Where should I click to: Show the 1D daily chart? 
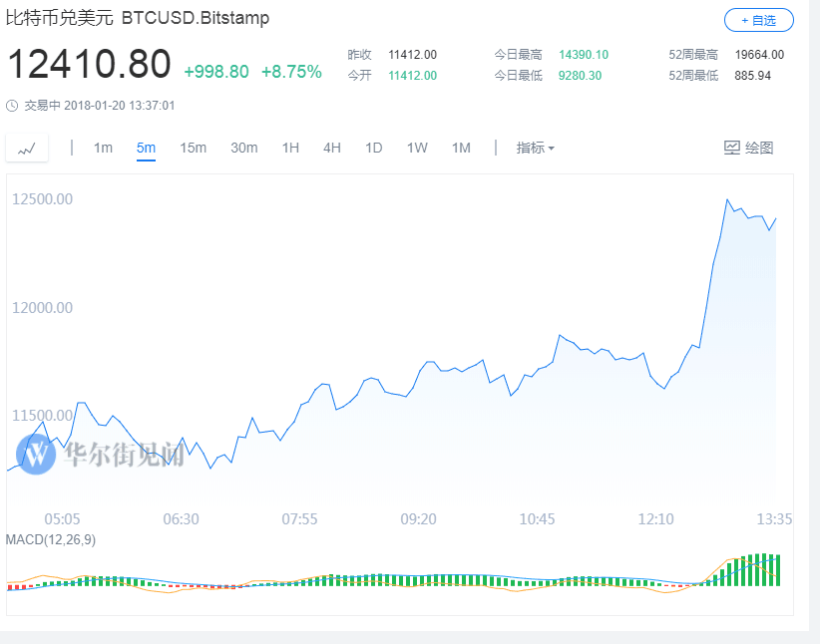pyautogui.click(x=374, y=148)
